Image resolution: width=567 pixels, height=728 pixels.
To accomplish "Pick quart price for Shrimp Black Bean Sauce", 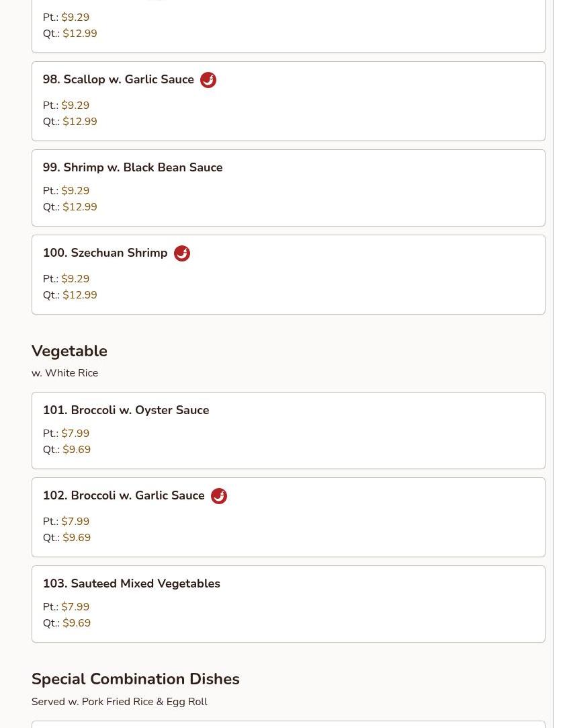I will [x=79, y=207].
